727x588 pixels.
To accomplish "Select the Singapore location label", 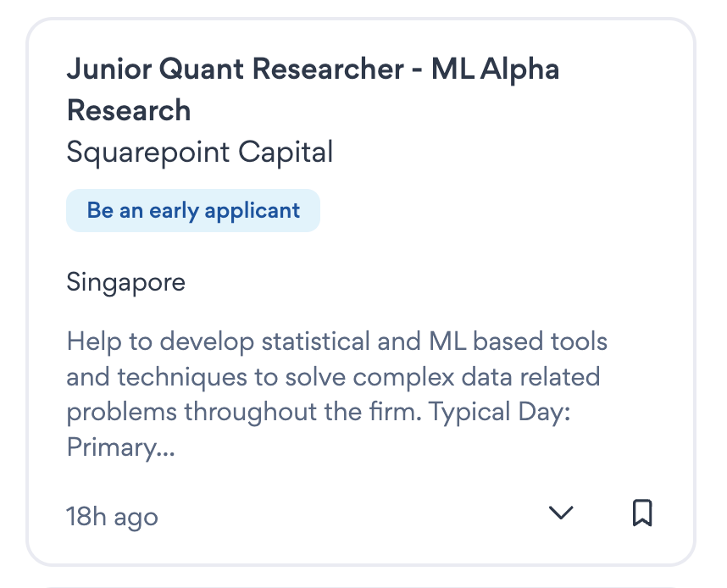I will coord(125,281).
